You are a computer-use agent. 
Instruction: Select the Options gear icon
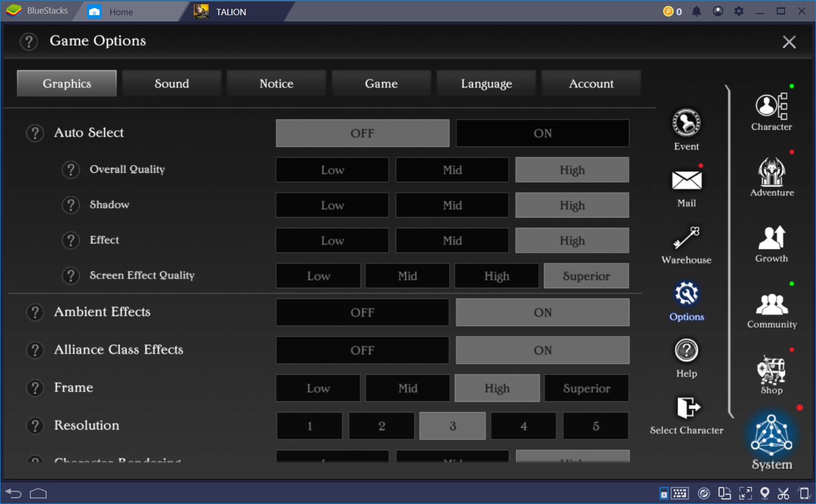click(x=687, y=294)
